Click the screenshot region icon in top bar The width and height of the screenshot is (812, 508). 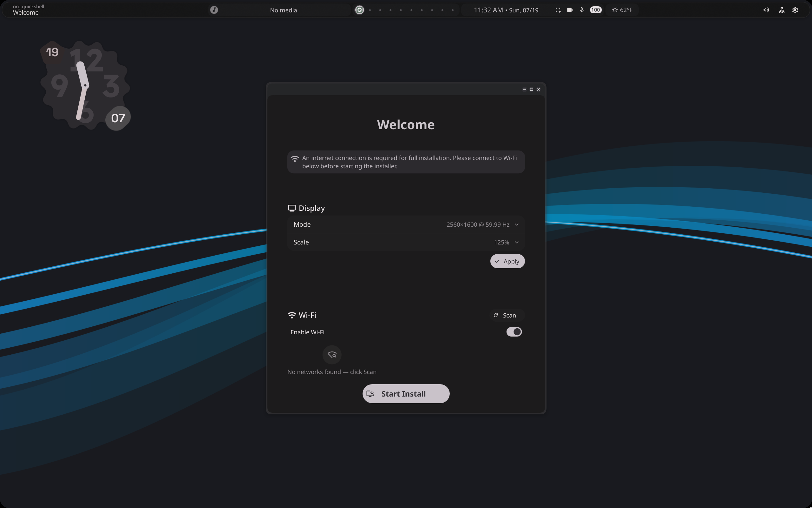[558, 10]
